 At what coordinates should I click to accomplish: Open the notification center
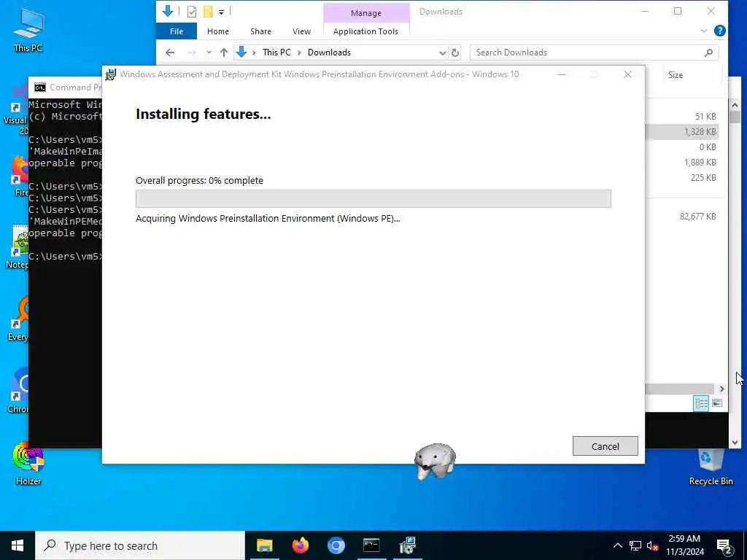tap(724, 546)
